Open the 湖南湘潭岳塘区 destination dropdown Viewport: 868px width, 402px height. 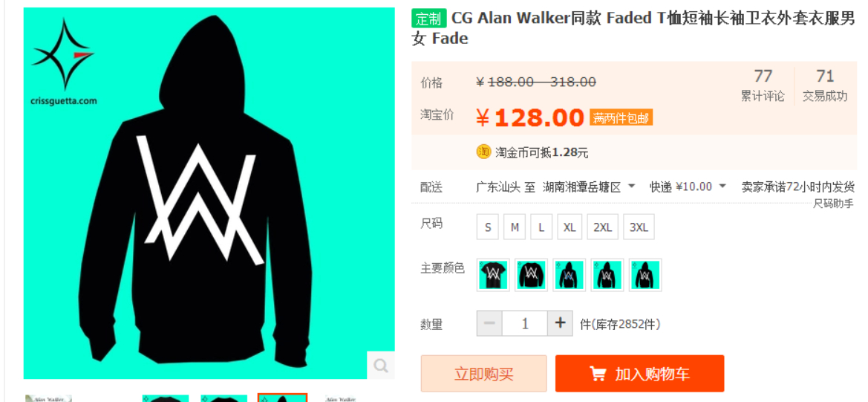(x=589, y=187)
